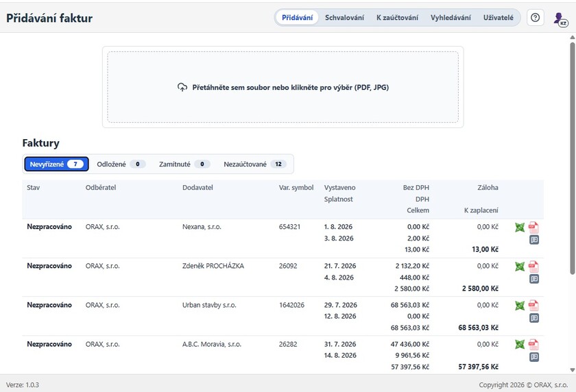Click issue date 29. 7. 2026
This screenshot has height=392, width=576.
coord(341,305)
